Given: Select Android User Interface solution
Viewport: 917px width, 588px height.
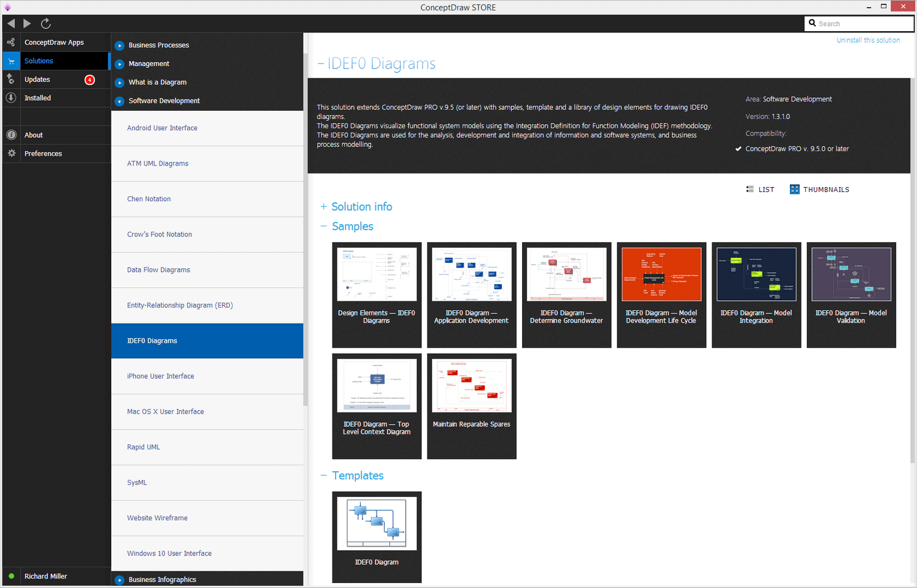Looking at the screenshot, I should (207, 128).
